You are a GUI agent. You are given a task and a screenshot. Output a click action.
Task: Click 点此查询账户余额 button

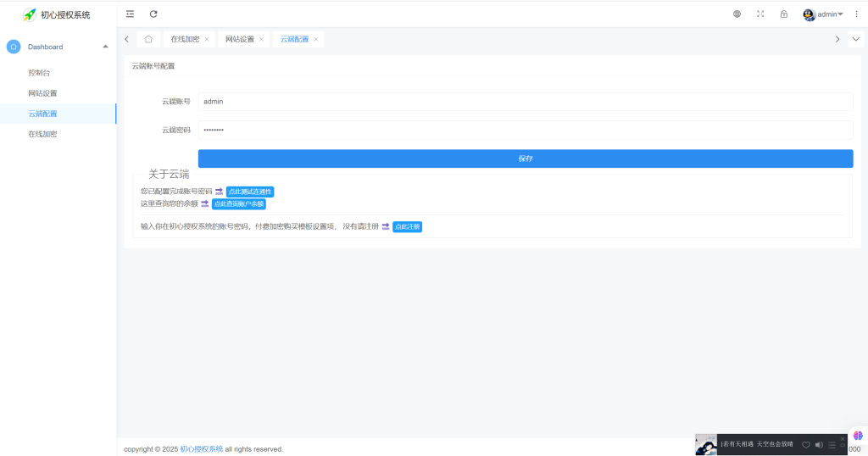[238, 203]
